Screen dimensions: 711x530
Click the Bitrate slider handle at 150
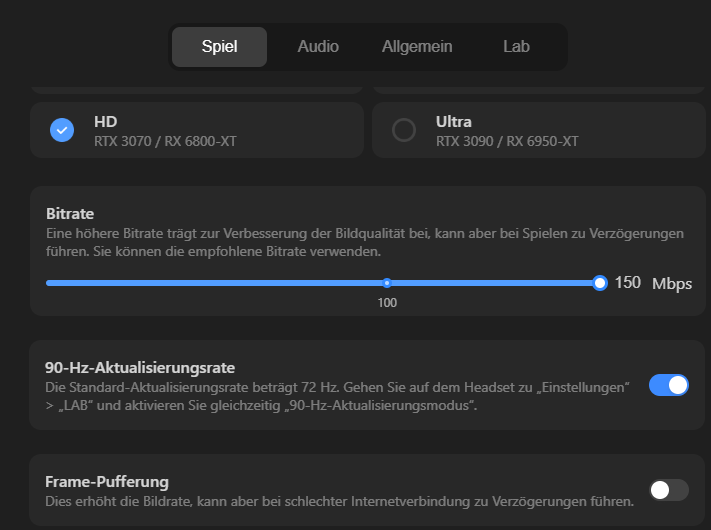(599, 283)
